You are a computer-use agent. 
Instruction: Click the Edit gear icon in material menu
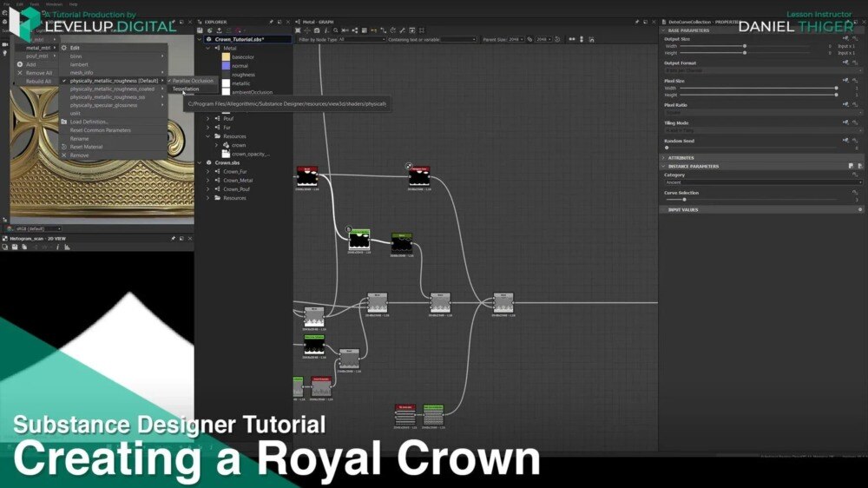64,48
